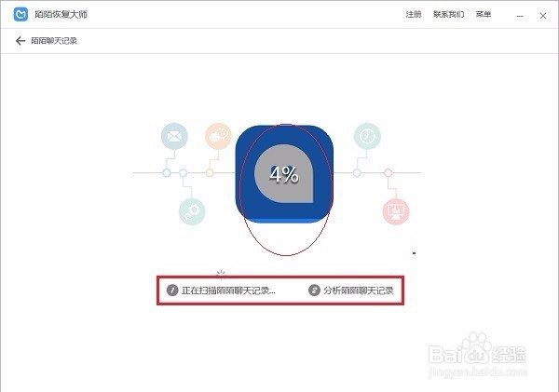Click the 4% progress indicator
559x392 pixels.
click(x=284, y=174)
